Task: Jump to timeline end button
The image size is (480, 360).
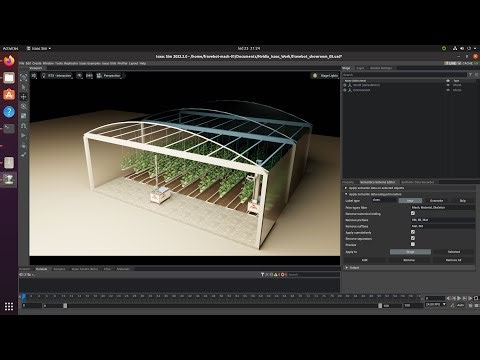Action: (470, 298)
